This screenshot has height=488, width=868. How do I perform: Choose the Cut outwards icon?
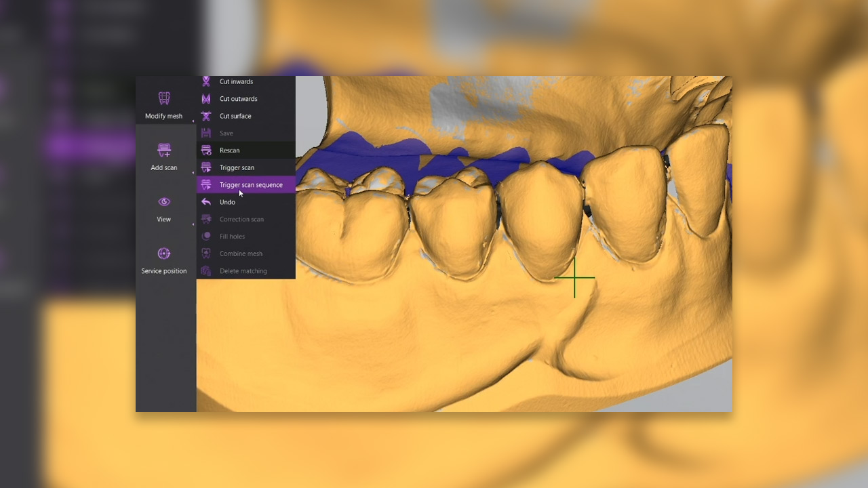tap(206, 99)
